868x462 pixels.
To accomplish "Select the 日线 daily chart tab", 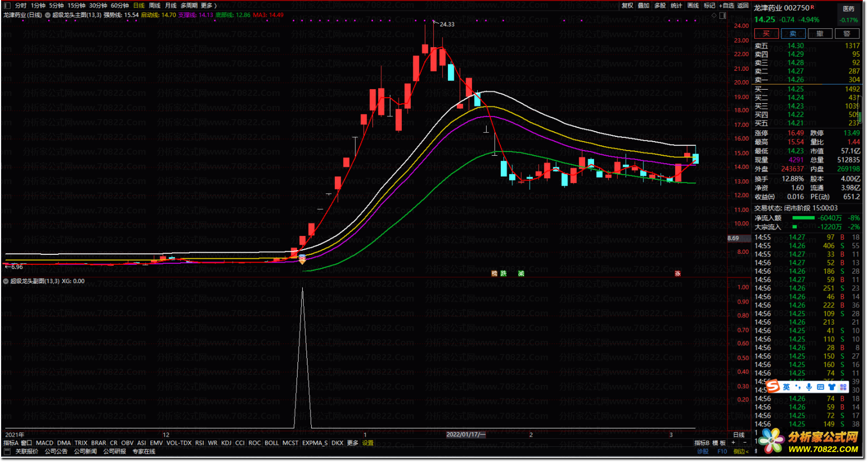I will pos(139,6).
